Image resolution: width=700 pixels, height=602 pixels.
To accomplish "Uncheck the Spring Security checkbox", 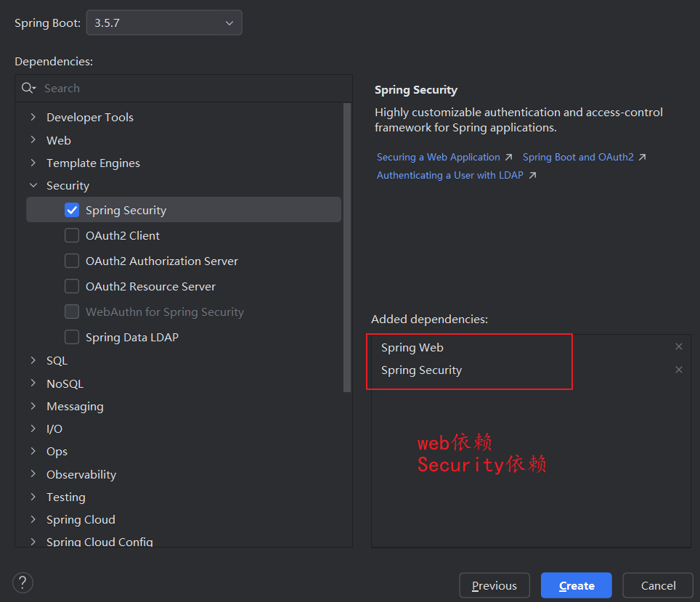I will click(72, 210).
